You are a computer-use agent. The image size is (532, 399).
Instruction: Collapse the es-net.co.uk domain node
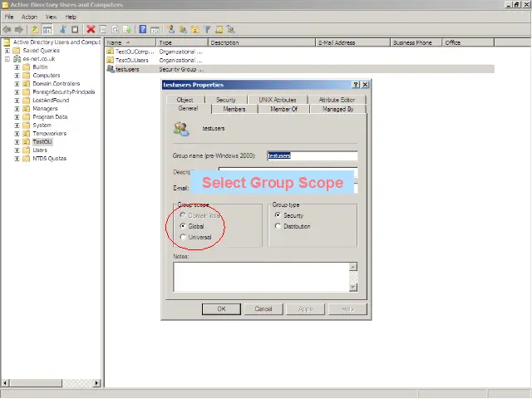[7, 59]
